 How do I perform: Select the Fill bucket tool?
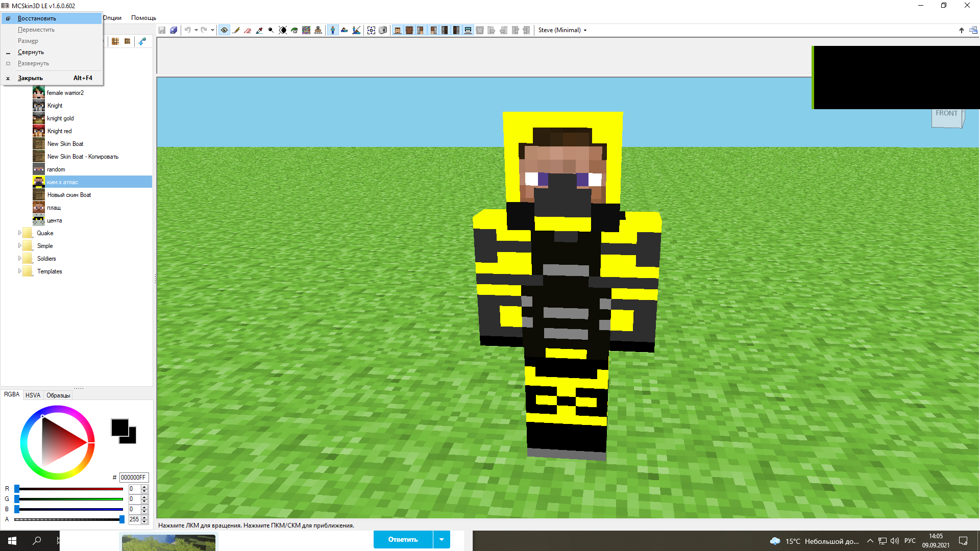click(x=295, y=30)
